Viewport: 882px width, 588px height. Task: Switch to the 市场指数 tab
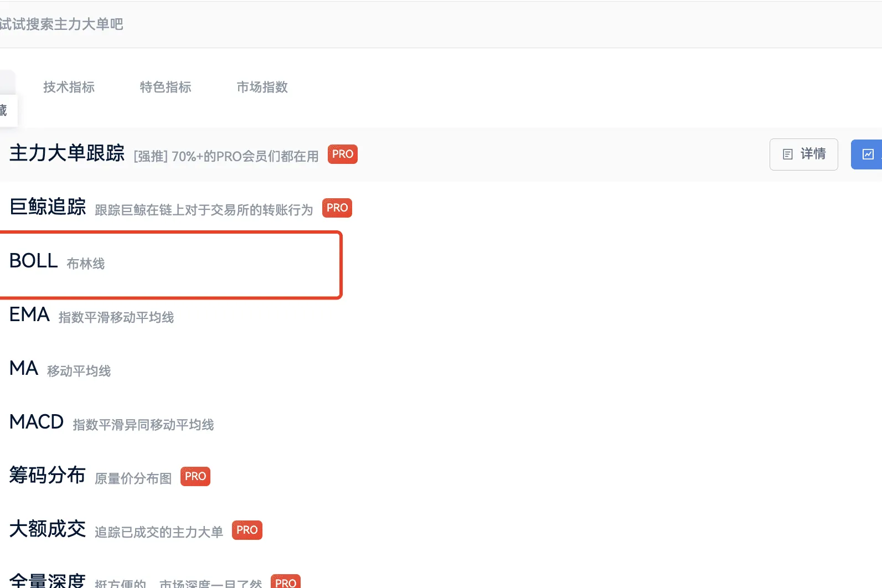click(x=262, y=87)
